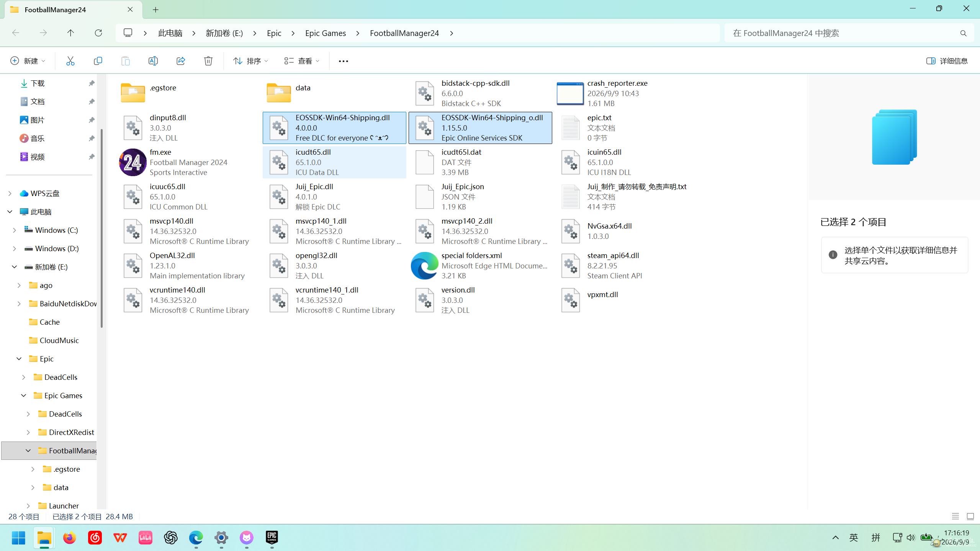Screen dimensions: 980x551
Task: Open the bilibili taskbar app
Action: coord(146,538)
